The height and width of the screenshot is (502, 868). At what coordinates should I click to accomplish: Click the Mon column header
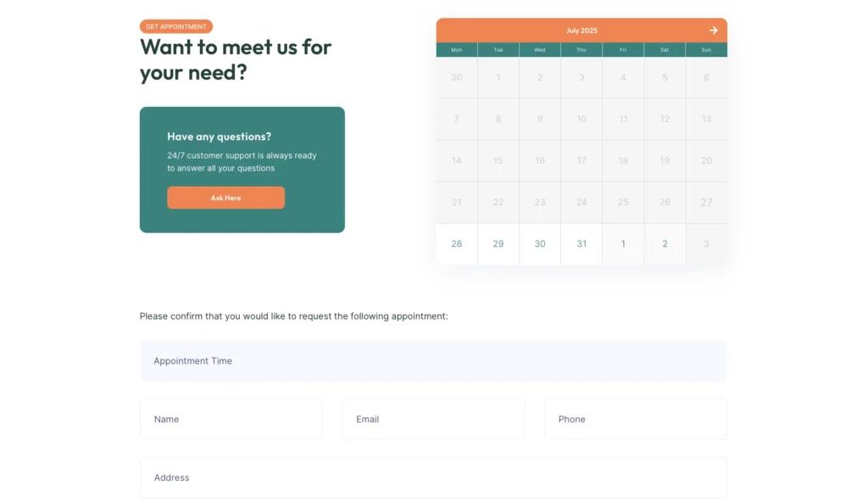pyautogui.click(x=457, y=50)
